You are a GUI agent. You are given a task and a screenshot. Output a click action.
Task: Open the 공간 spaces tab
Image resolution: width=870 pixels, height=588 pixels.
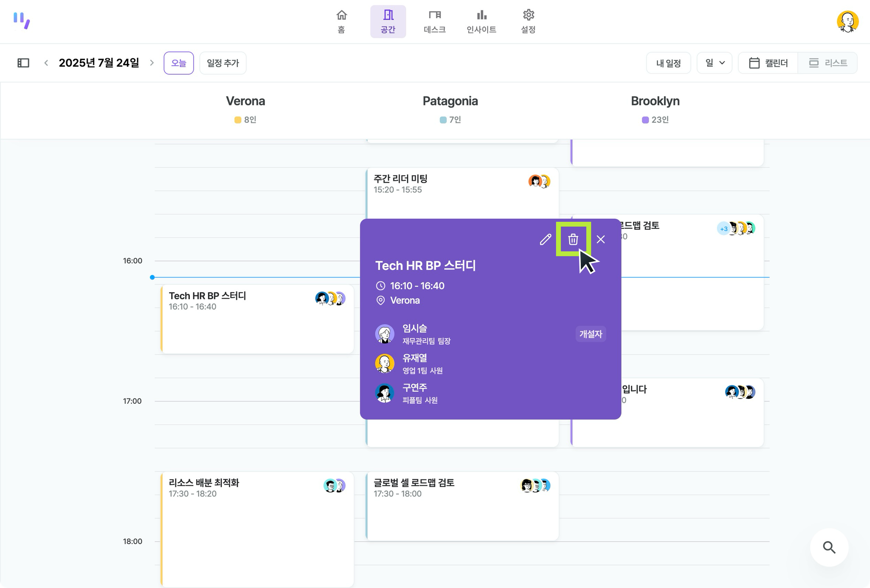pos(388,22)
